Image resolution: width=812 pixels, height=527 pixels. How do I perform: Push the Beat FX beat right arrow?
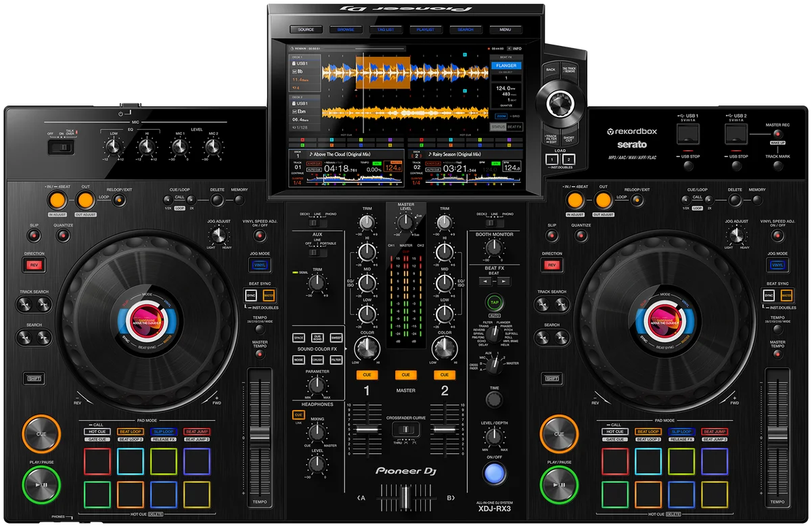click(503, 281)
